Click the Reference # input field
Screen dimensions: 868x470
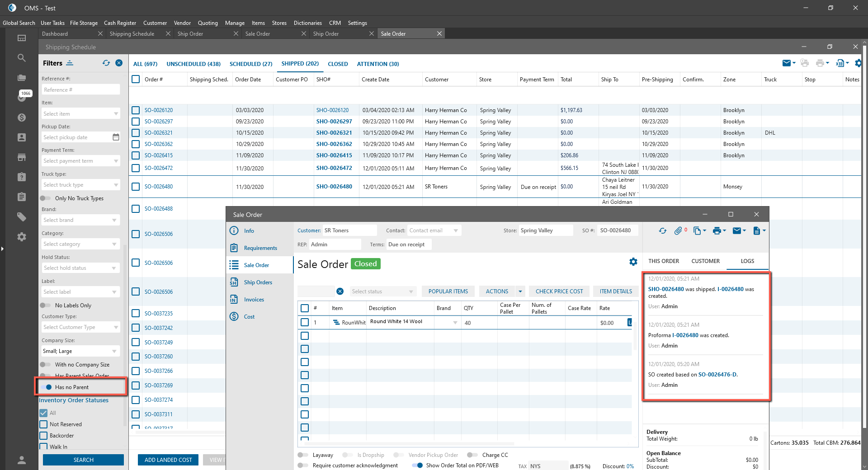(x=80, y=90)
